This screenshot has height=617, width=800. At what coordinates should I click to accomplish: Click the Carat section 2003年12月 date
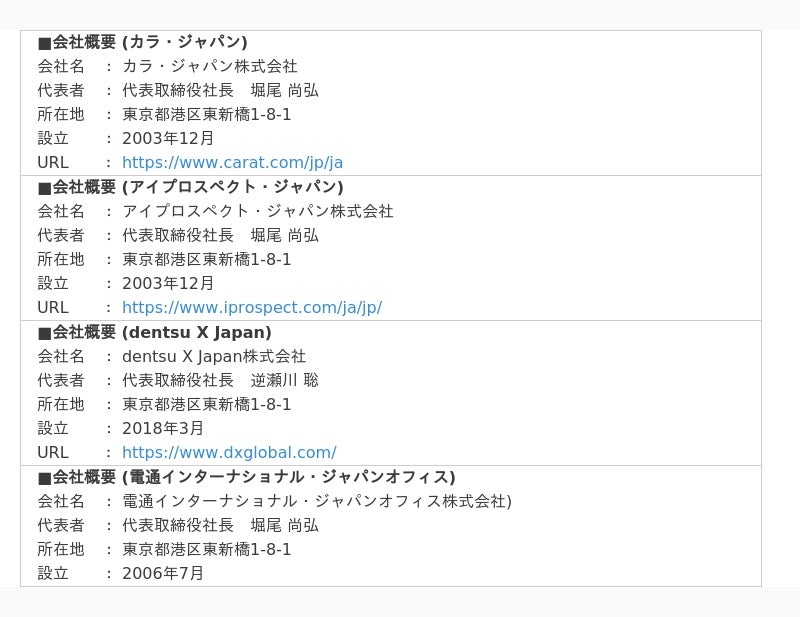(168, 139)
